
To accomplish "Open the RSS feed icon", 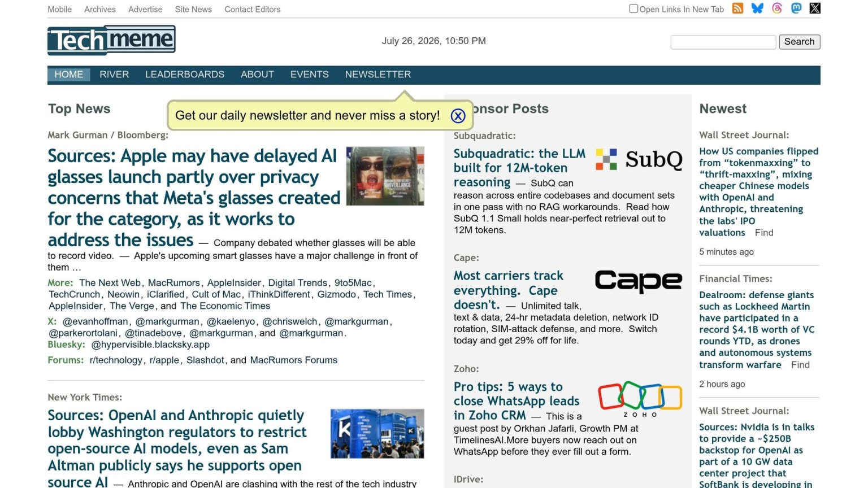I will tap(737, 8).
